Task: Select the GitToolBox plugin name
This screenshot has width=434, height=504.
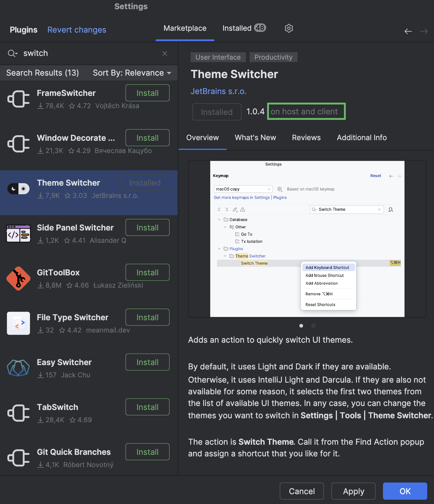Action: coord(58,273)
